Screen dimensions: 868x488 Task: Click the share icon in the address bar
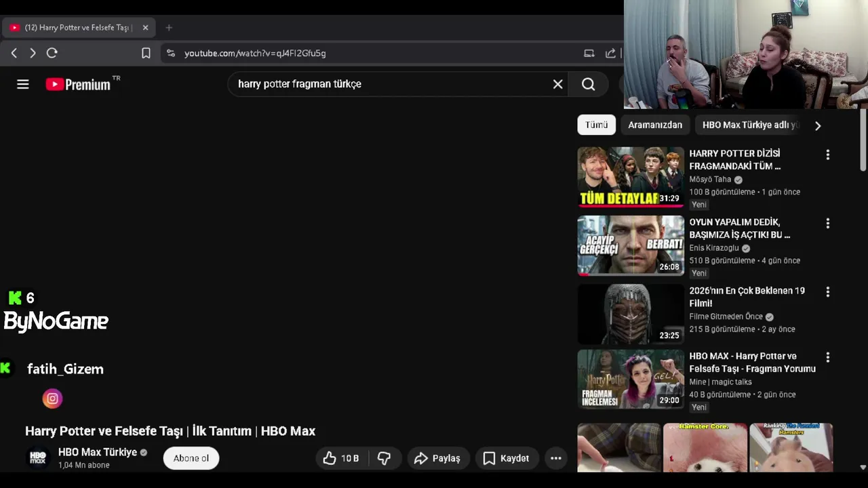click(610, 53)
